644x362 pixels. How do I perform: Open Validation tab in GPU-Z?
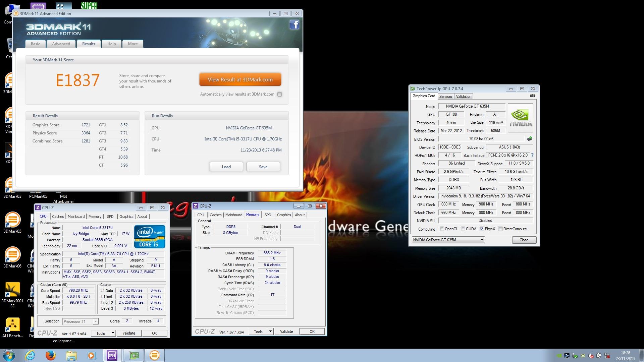464,97
